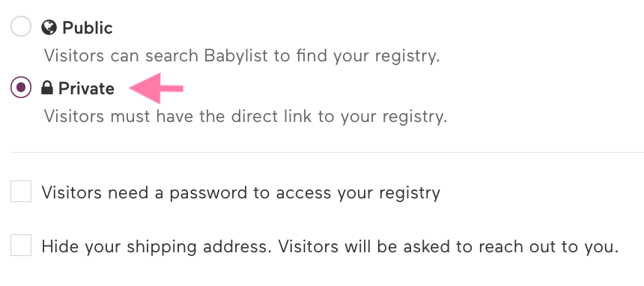Click the 'Visitors must have the direct link' description
Image resolution: width=644 pixels, height=286 pixels.
tap(245, 117)
